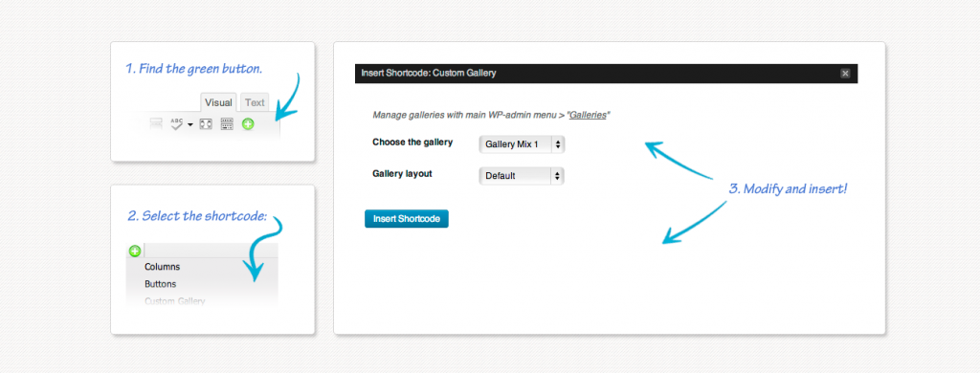Toggle the ABC spellcheck icon
980x373 pixels.
[177, 123]
